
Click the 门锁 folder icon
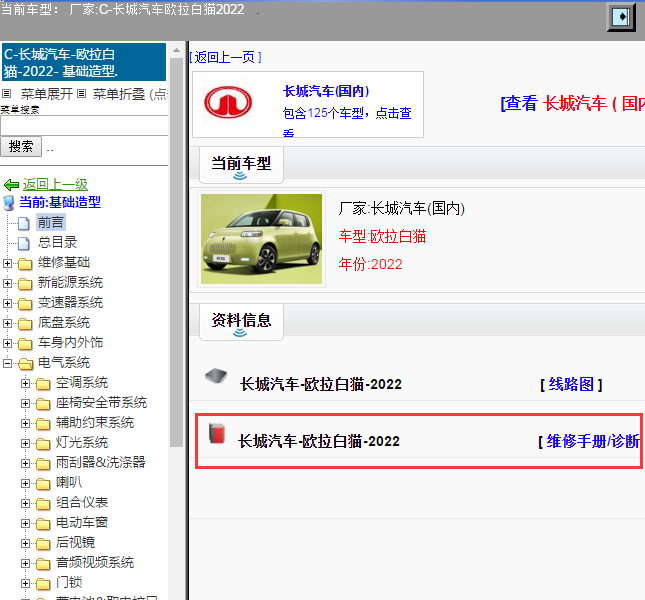pyautogui.click(x=43, y=584)
